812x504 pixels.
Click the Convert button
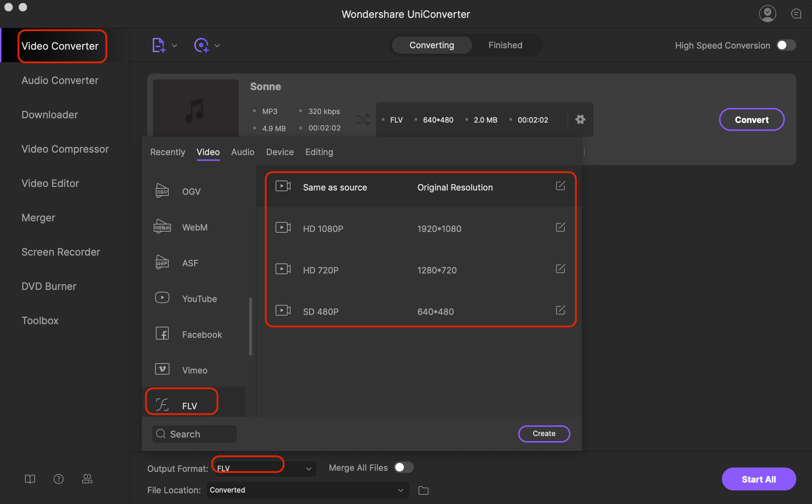coord(751,119)
